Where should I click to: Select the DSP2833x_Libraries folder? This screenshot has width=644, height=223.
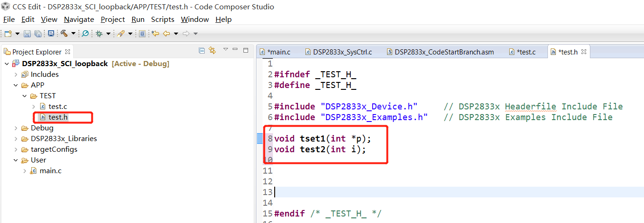click(63, 139)
